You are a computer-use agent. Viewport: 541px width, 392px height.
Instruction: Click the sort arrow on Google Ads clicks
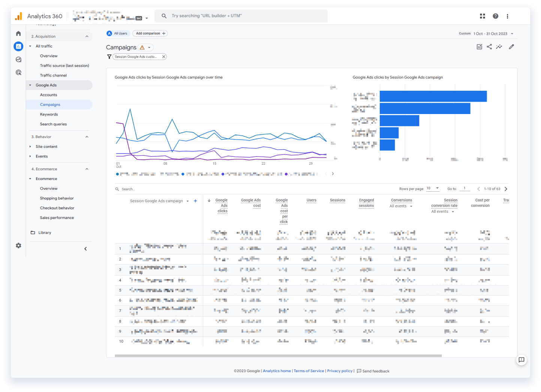(209, 201)
